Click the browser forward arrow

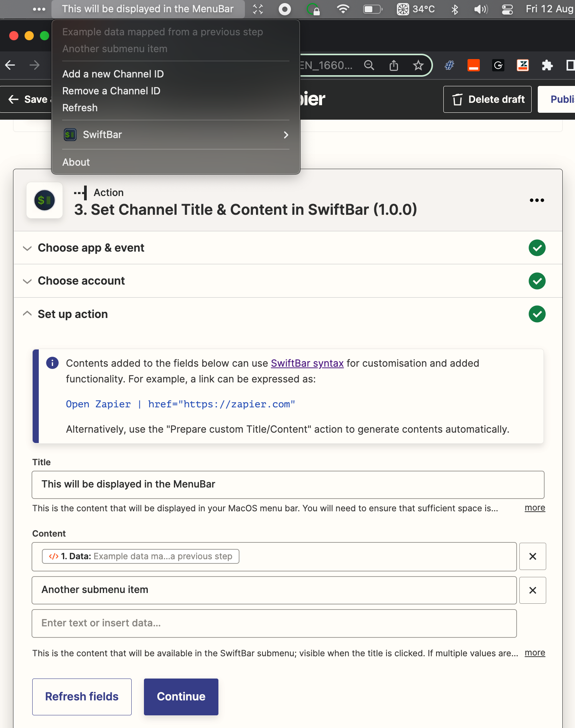coord(35,65)
